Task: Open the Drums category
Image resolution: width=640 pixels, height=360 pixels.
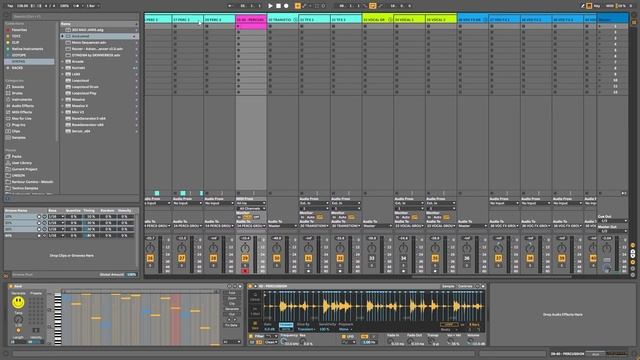Action: [17, 93]
